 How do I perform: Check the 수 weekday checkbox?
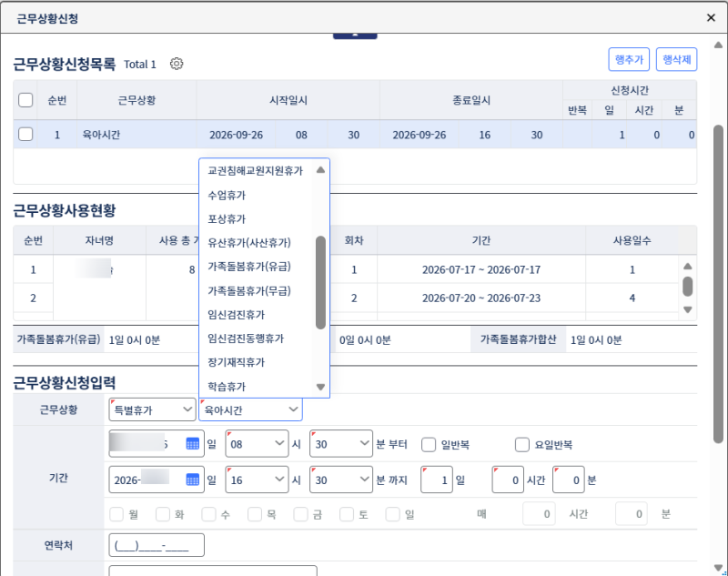(x=209, y=514)
